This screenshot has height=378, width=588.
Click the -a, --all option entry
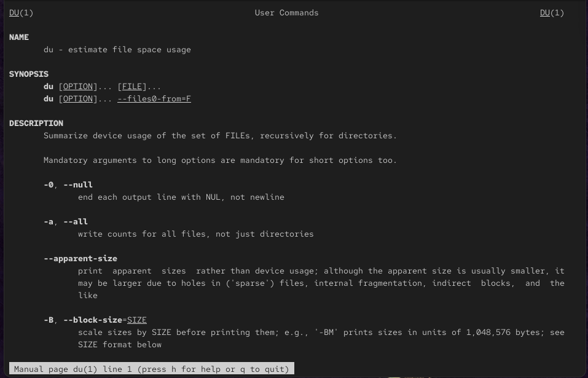tap(66, 222)
